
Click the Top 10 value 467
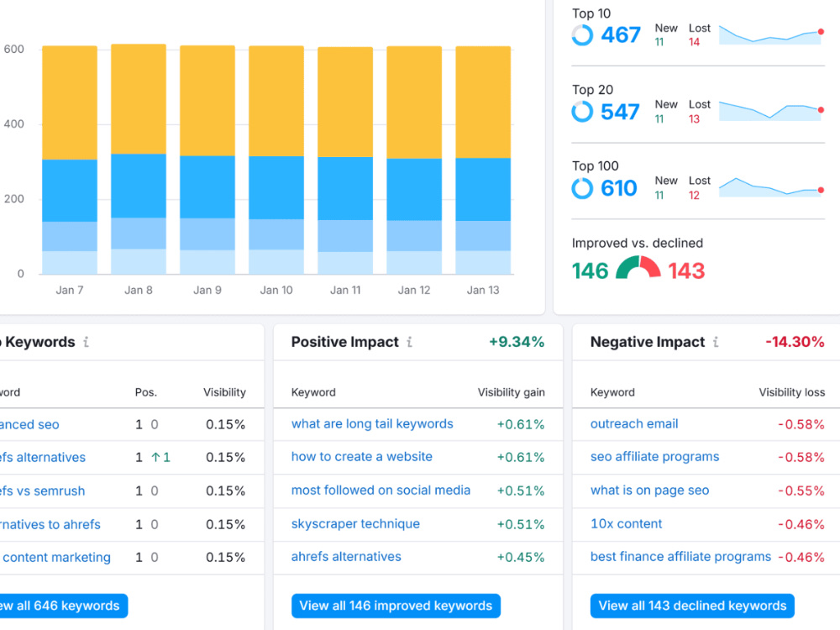click(621, 35)
